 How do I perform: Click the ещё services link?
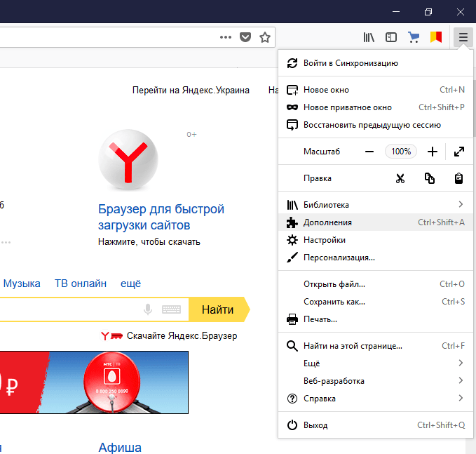[130, 283]
